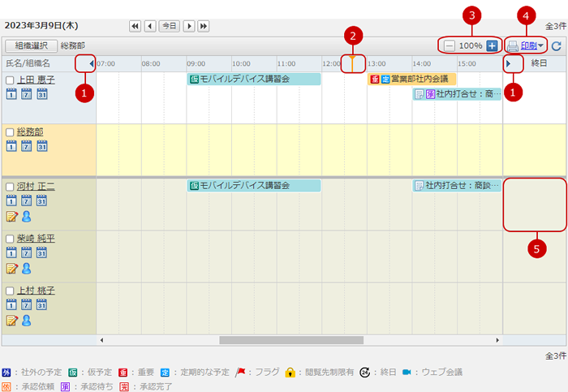The width and height of the screenshot is (568, 392).
Task: Click the 氏名/組織名 column header
Action: 28,63
